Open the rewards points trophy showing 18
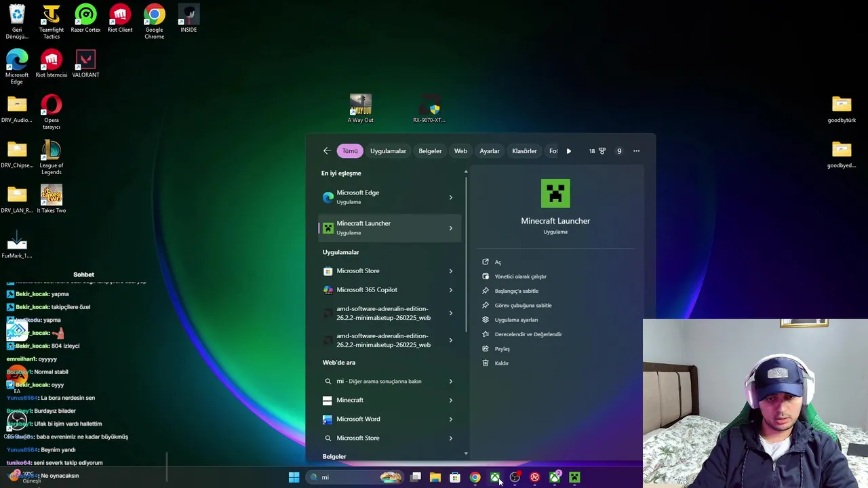The width and height of the screenshot is (868, 488). click(x=597, y=151)
